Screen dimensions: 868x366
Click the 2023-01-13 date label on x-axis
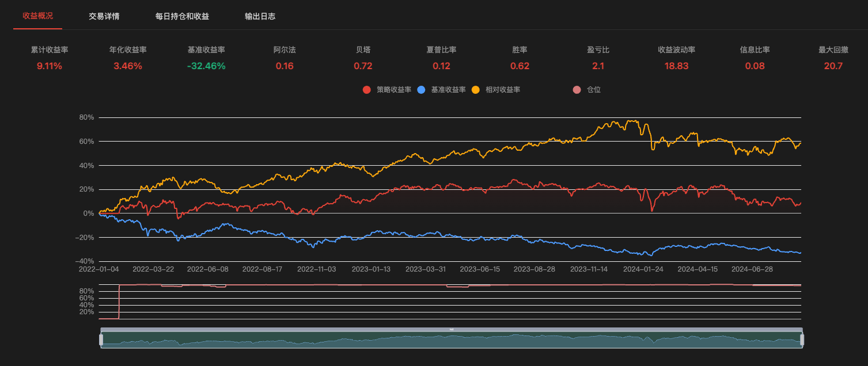[371, 269]
